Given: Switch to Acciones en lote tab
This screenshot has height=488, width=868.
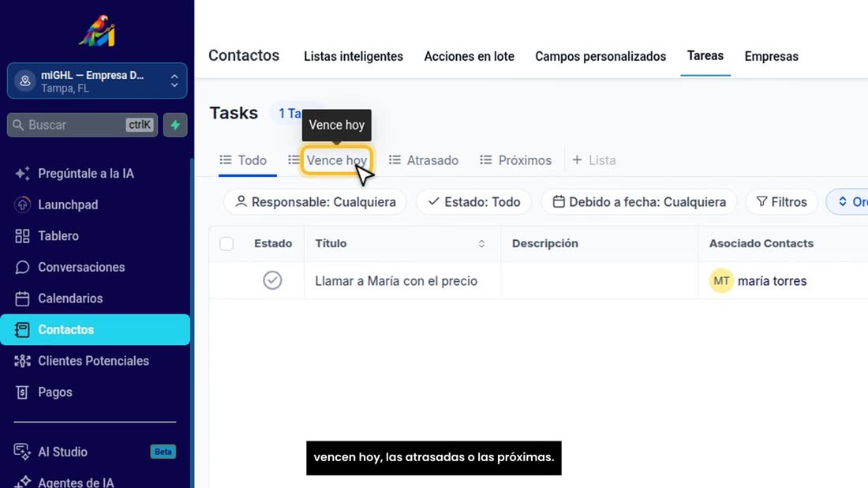Looking at the screenshot, I should 469,57.
